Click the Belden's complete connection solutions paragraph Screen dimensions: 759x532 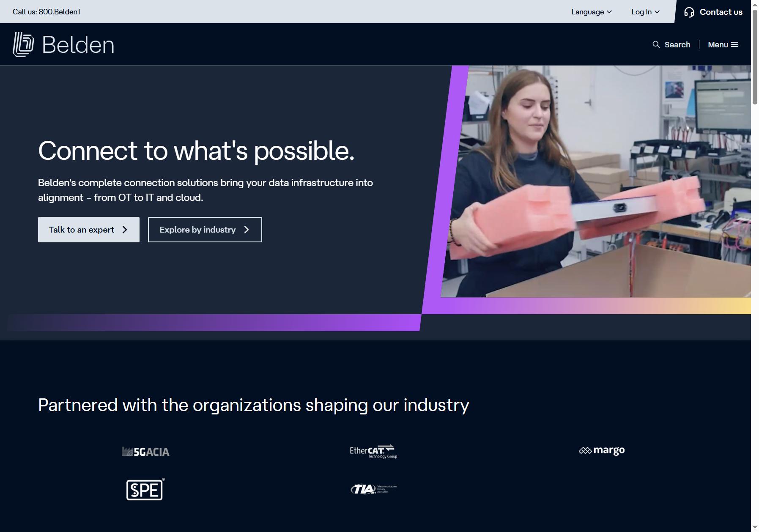(x=206, y=190)
